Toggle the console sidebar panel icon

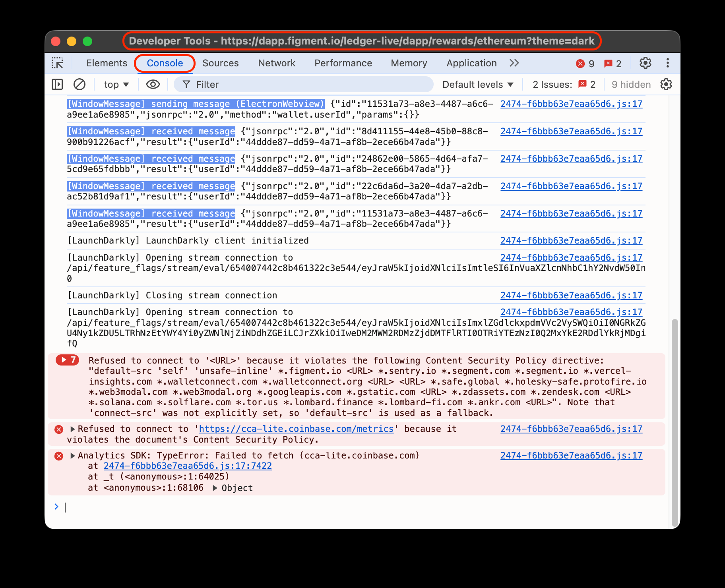click(57, 84)
